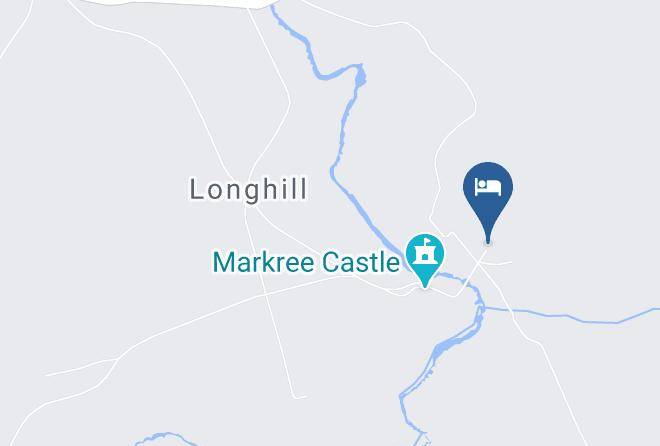Click the wide white road along the top edge

click(x=177, y=2)
